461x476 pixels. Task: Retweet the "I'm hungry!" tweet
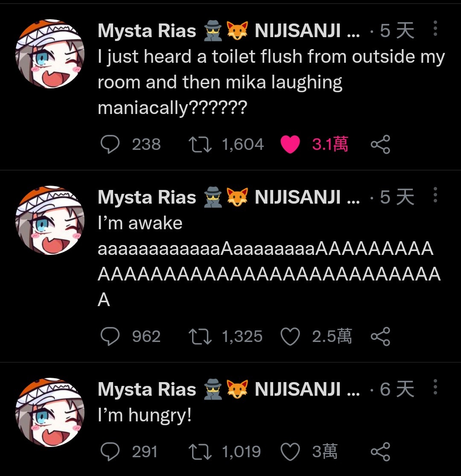tap(200, 452)
